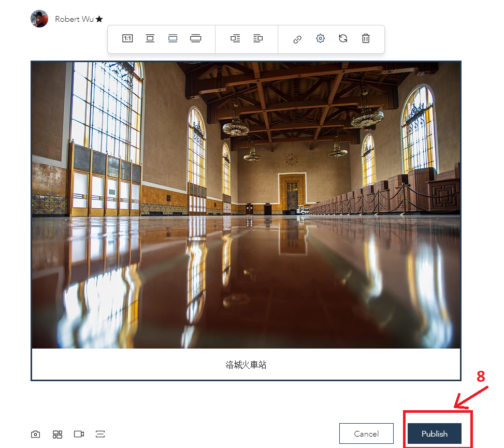
Task: Select the best fit image width
Action: 173,38
